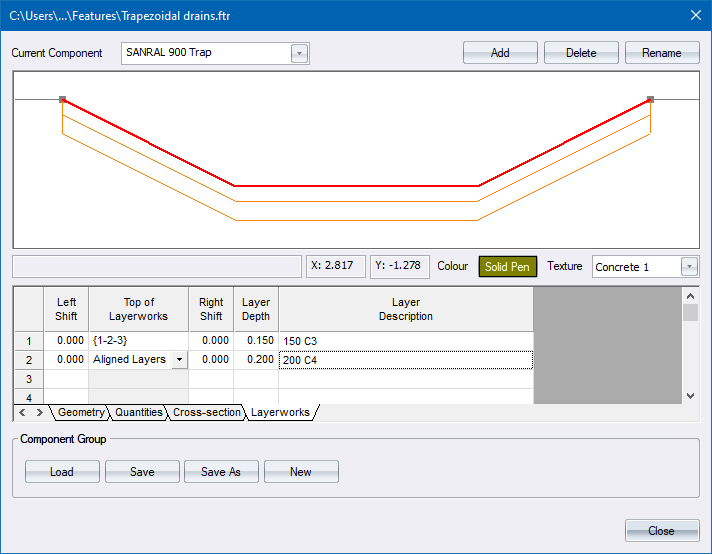
Task: Expand the Current Component dropdown
Action: (299, 54)
